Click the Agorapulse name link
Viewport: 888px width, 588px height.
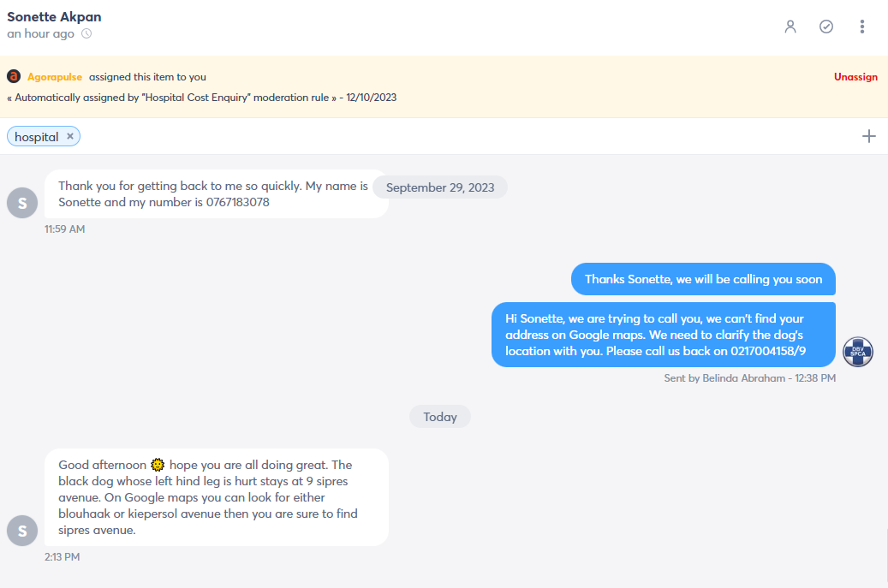[54, 77]
